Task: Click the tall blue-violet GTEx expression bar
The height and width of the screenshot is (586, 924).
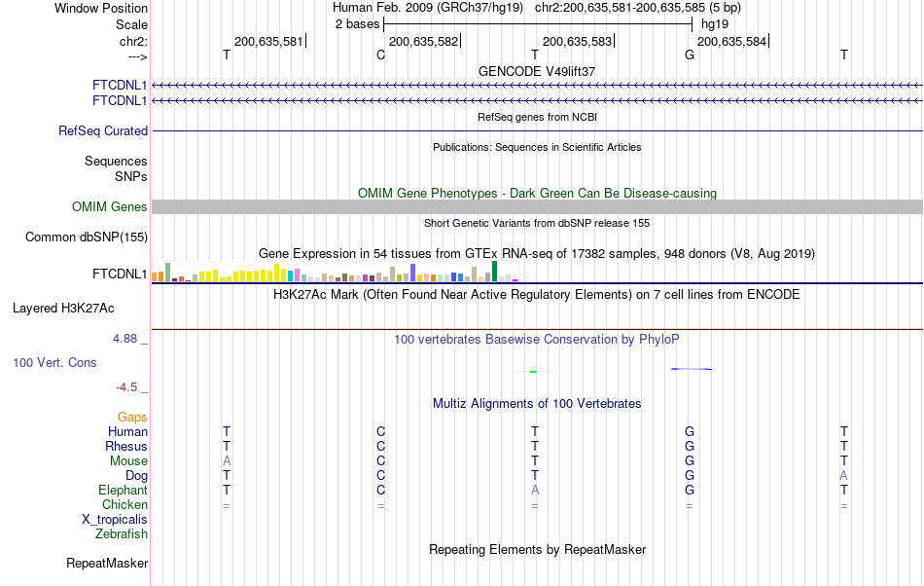Action: coord(413,273)
